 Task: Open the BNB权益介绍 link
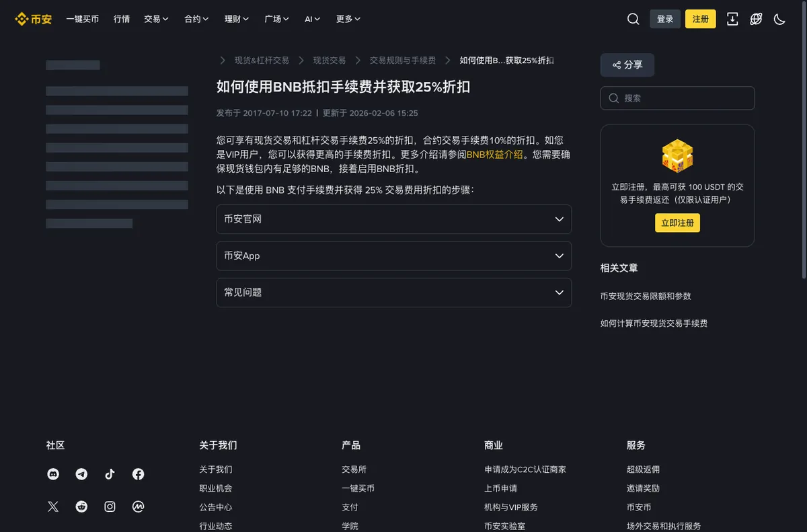[494, 155]
